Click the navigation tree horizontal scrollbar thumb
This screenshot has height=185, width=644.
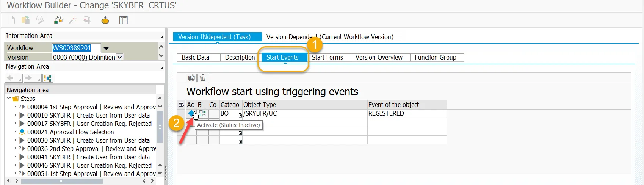(x=62, y=181)
